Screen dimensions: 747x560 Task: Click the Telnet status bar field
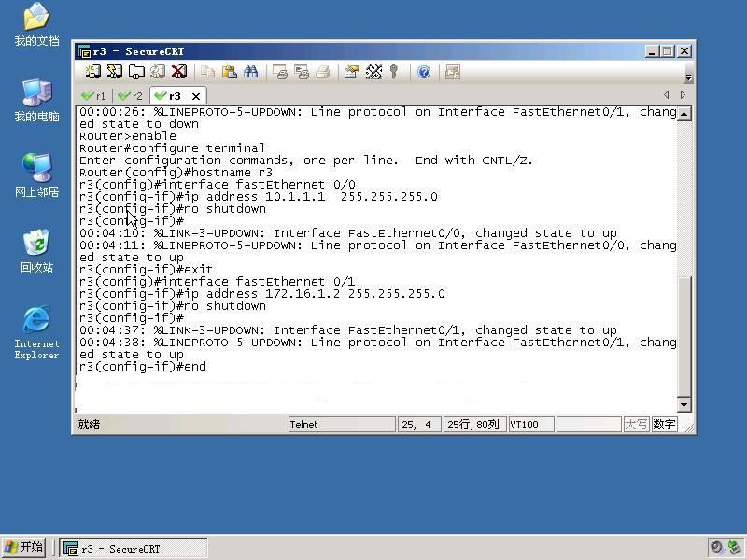(342, 425)
